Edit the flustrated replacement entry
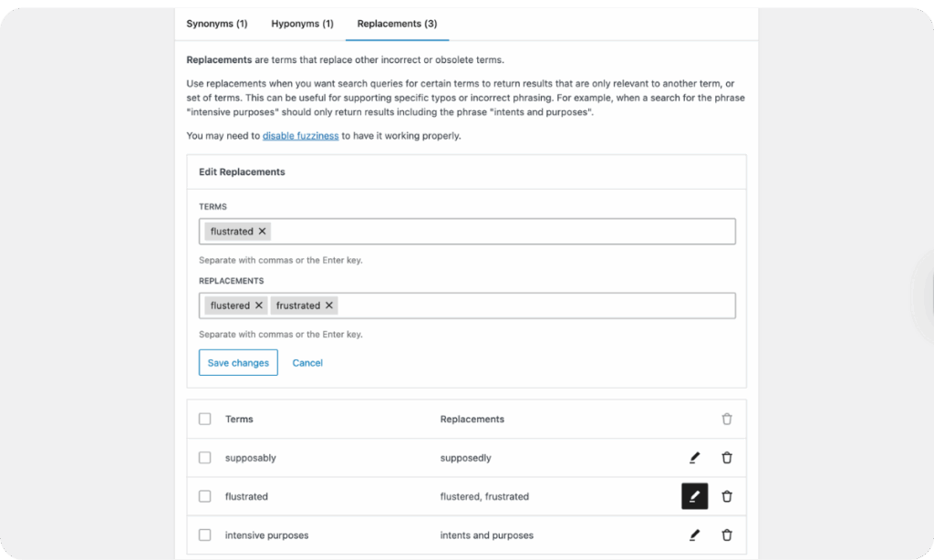 [x=694, y=496]
